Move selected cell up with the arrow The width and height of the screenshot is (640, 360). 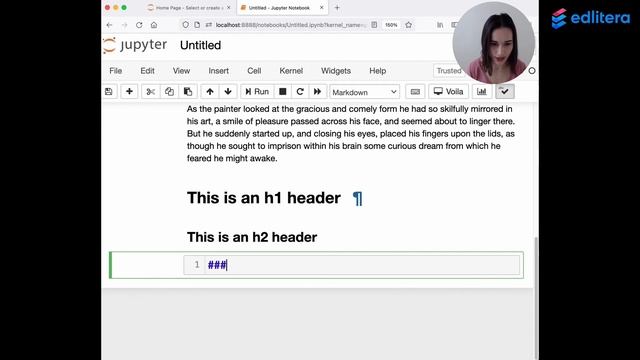click(x=210, y=91)
